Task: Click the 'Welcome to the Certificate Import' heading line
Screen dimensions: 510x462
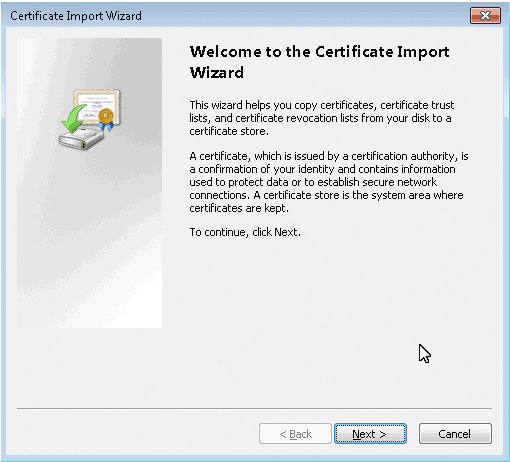Action: point(319,52)
